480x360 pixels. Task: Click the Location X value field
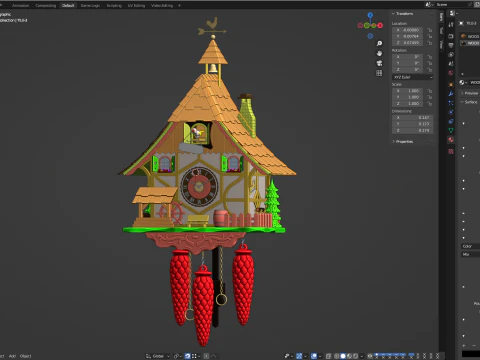click(x=408, y=30)
